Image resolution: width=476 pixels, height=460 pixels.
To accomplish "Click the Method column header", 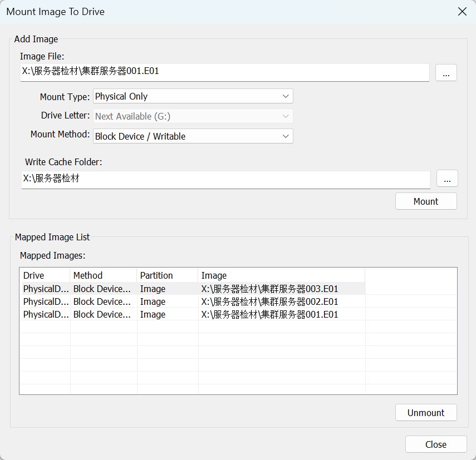I will tap(104, 275).
